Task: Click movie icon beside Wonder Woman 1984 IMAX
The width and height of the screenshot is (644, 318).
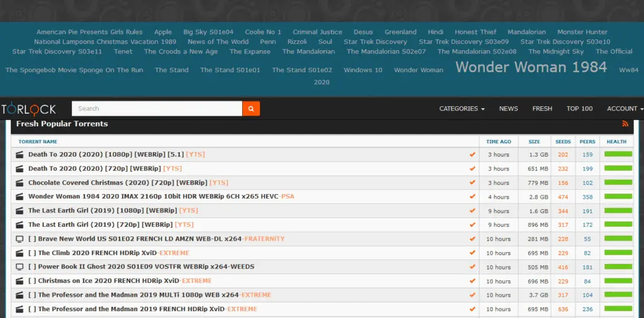Action: click(x=19, y=197)
